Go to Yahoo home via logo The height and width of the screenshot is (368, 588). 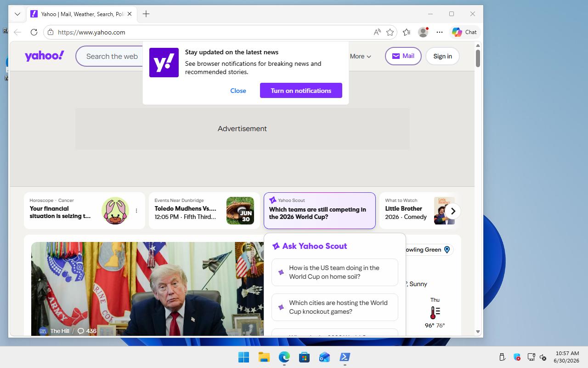pyautogui.click(x=45, y=56)
